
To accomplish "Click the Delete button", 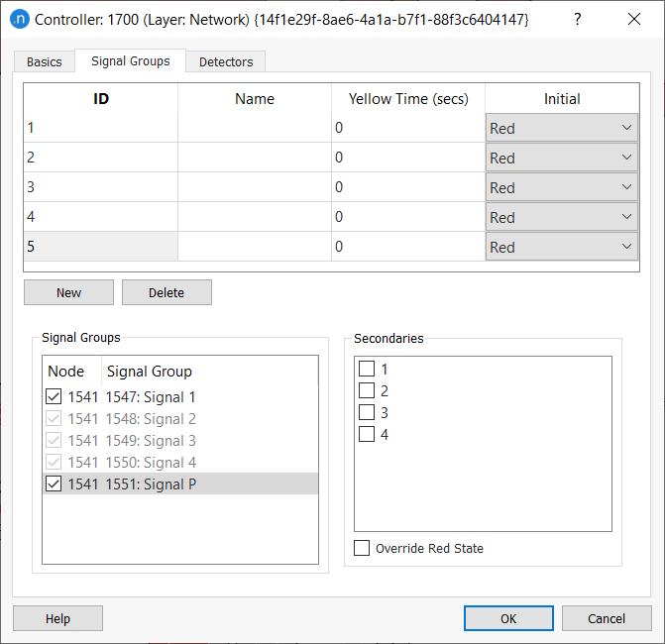I will 166,292.
